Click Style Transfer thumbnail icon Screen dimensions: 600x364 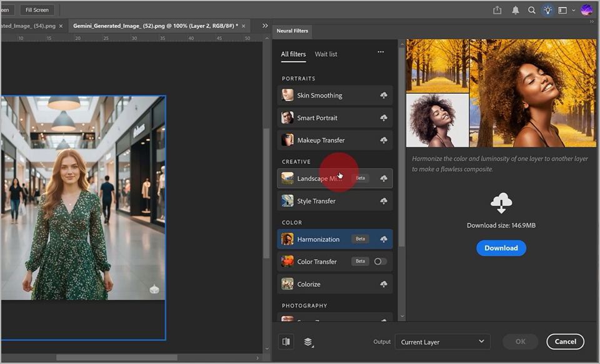287,201
